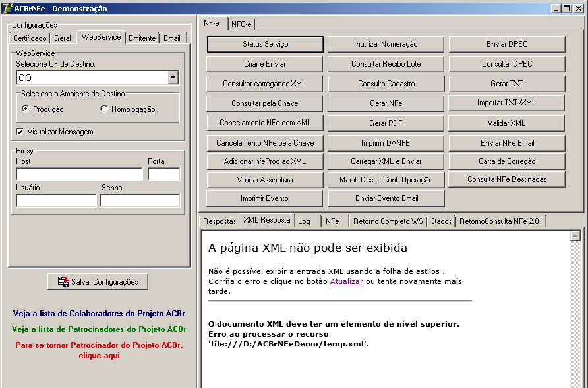Image resolution: width=588 pixels, height=388 pixels.
Task: Switch to the Certificado tab
Action: pyautogui.click(x=30, y=38)
